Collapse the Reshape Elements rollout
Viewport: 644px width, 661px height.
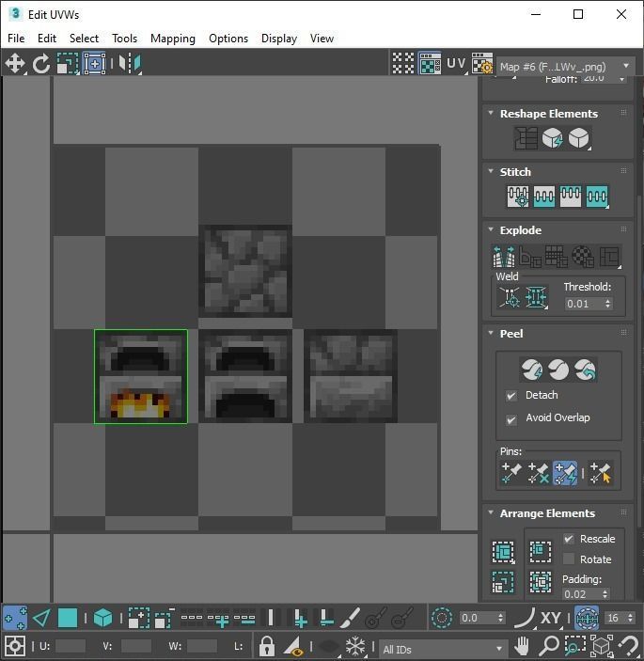tap(491, 114)
